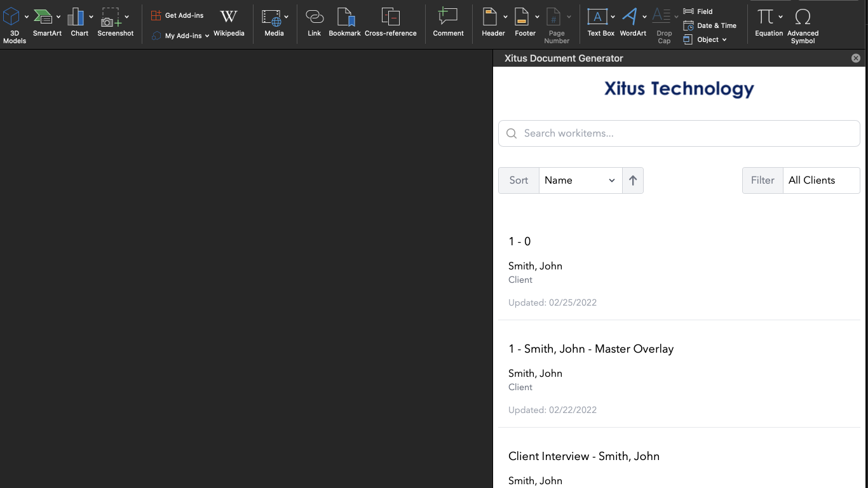Launch the Wikipedia add-in
The image size is (868, 488).
pyautogui.click(x=229, y=23)
